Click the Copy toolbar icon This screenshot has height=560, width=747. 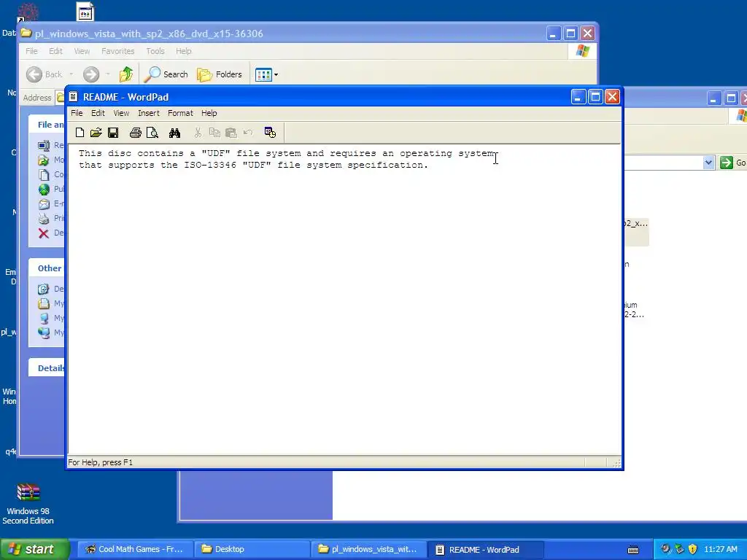214,133
